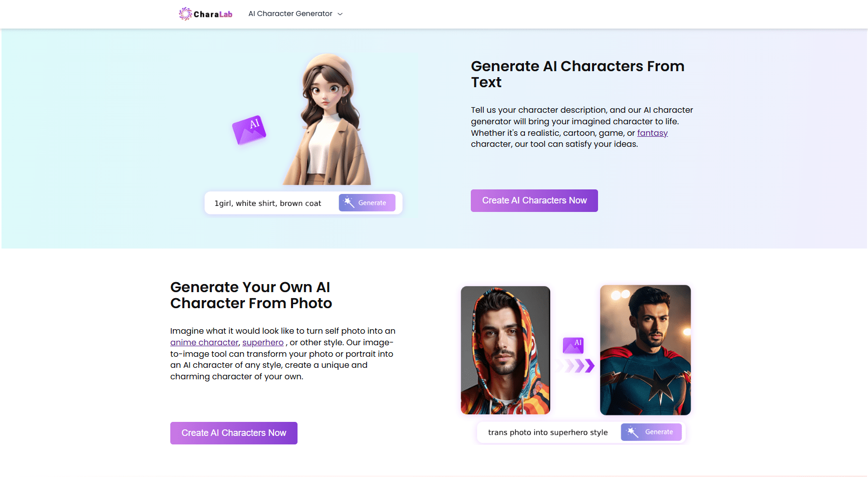Click the small AI icon between the two photos
This screenshot has height=477, width=868.
(x=573, y=345)
